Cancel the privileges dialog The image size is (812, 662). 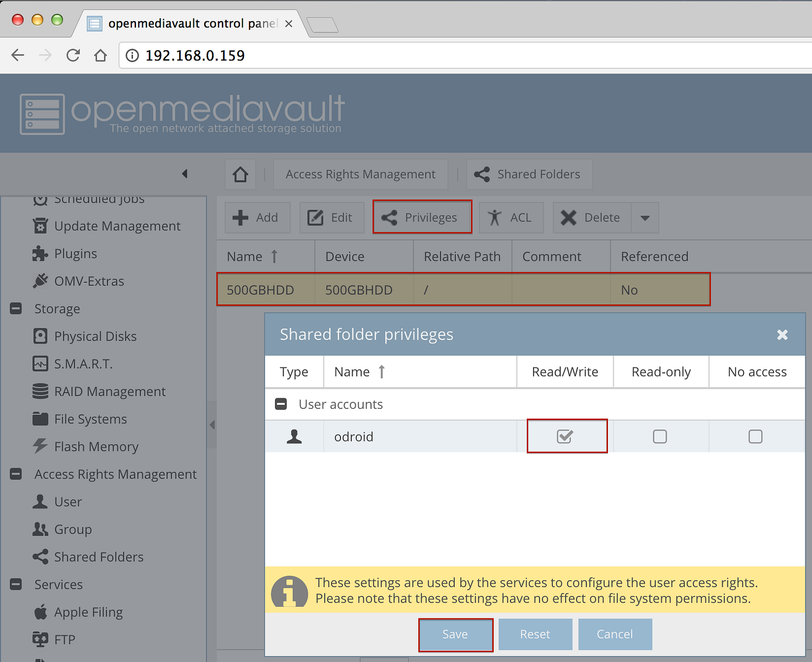pyautogui.click(x=615, y=635)
